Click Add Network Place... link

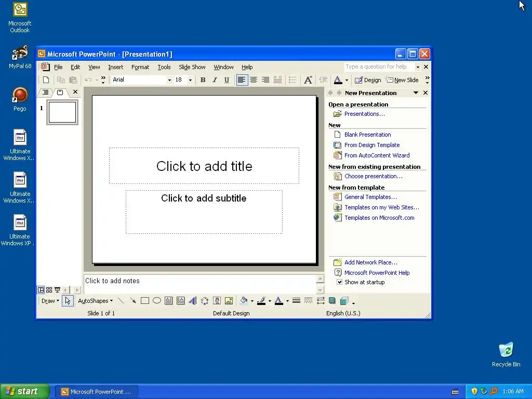371,262
